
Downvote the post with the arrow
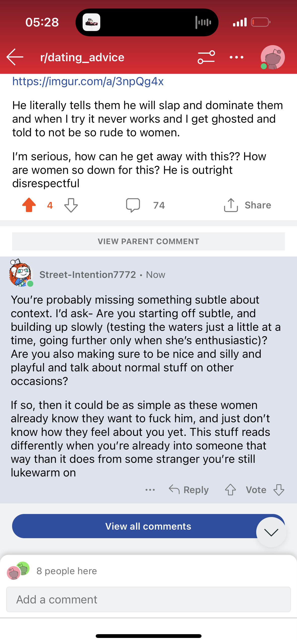(x=71, y=205)
